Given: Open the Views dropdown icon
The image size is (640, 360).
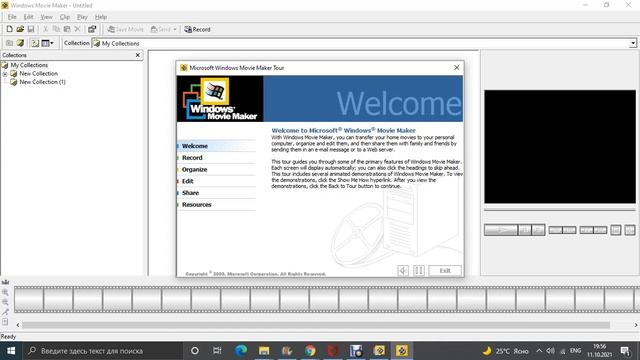Looking at the screenshot, I should click(x=47, y=43).
